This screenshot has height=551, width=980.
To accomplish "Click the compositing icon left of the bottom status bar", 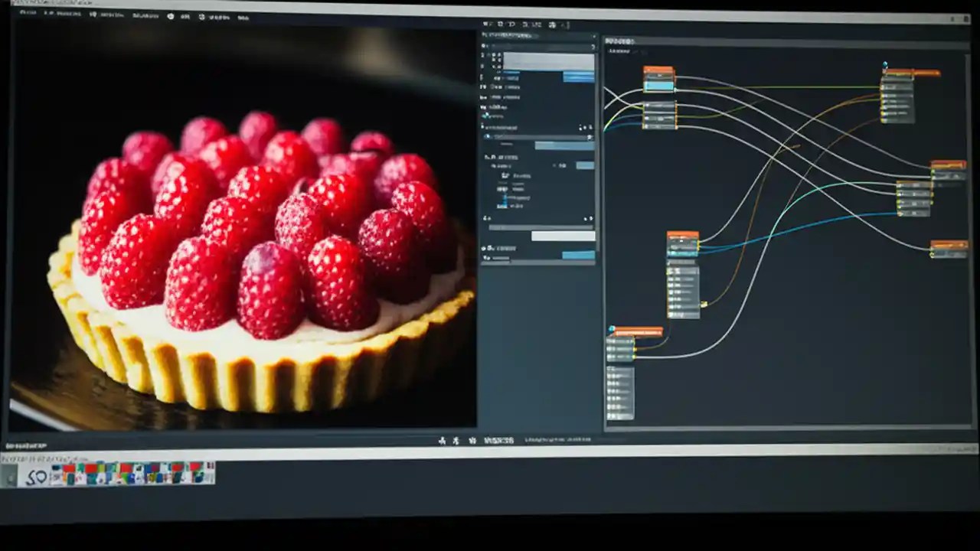I will pos(441,440).
